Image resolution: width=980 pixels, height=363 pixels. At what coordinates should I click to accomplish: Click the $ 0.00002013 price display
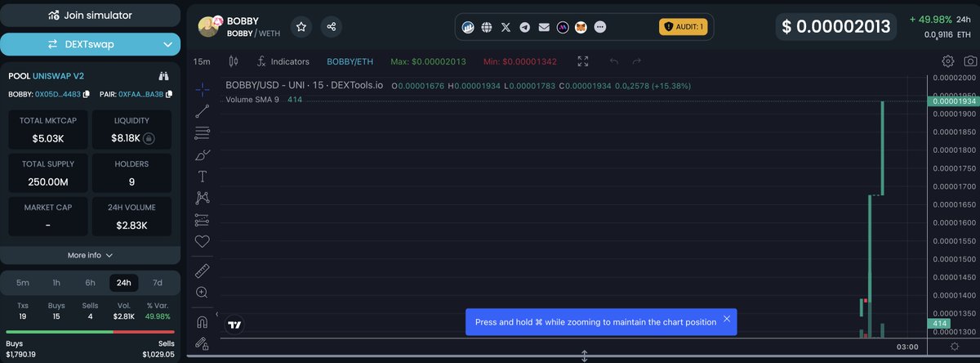[835, 27]
